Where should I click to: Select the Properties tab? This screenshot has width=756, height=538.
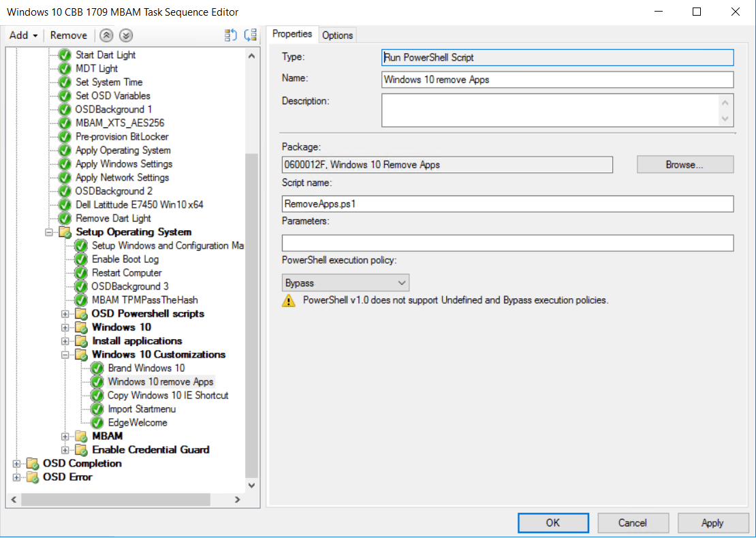point(292,34)
